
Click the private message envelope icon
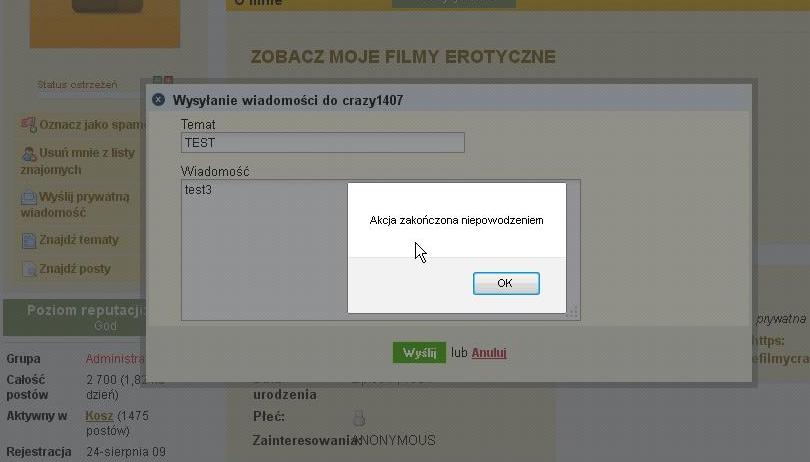28,197
